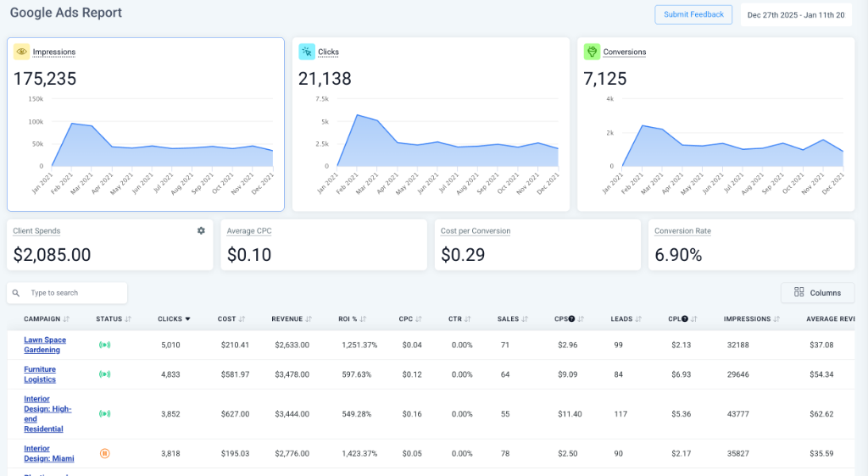Sort by Revenue column arrows

[309, 319]
